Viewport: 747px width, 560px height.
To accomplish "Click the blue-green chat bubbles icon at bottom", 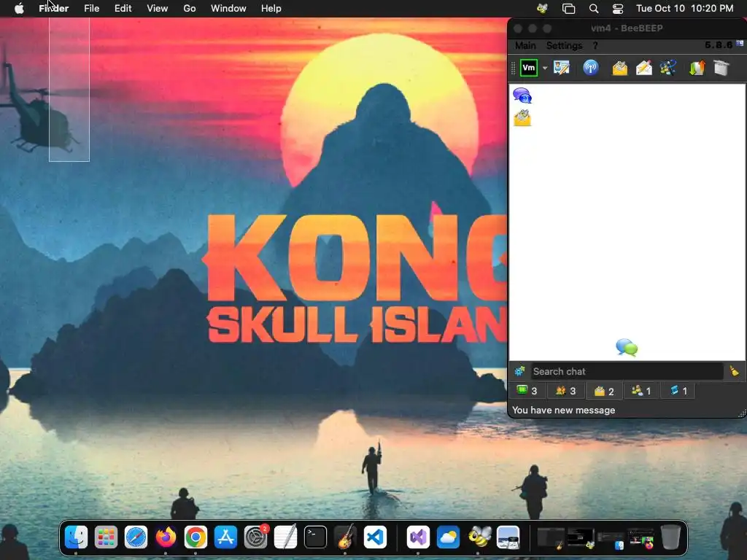I will point(627,348).
